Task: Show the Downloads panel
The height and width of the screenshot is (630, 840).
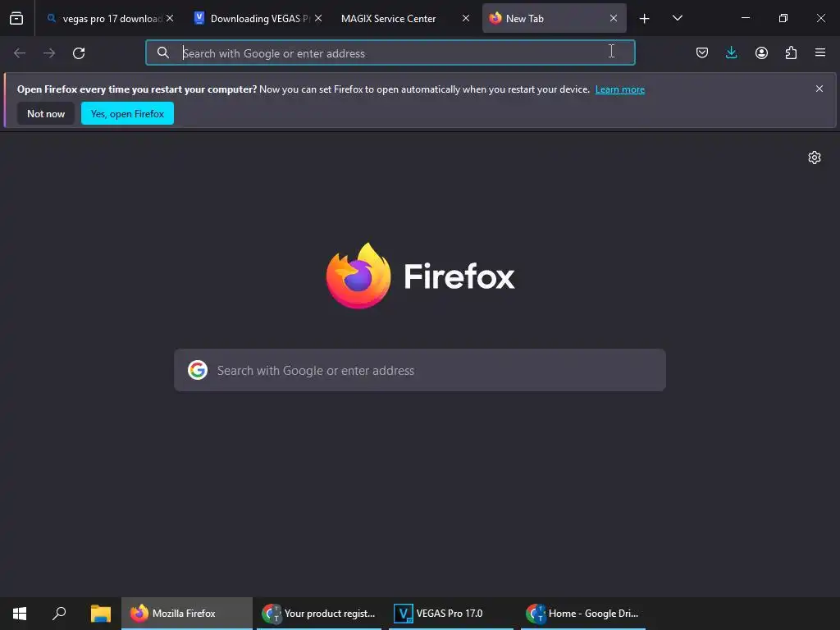Action: click(x=731, y=52)
